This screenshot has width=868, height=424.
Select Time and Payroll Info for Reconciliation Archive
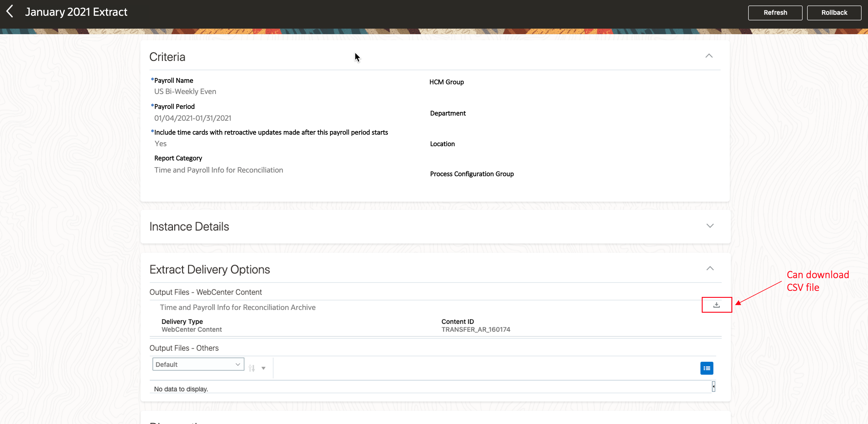pos(237,307)
